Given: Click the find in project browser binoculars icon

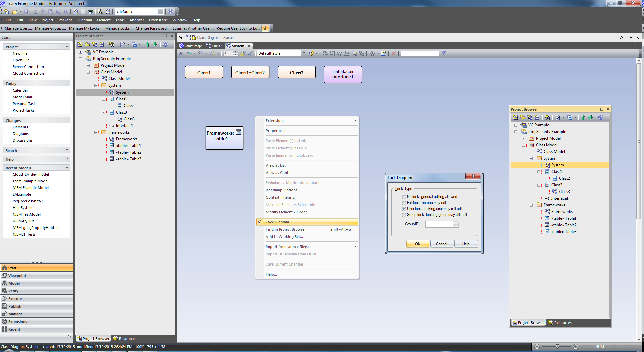Looking at the screenshot, I should pos(112,44).
